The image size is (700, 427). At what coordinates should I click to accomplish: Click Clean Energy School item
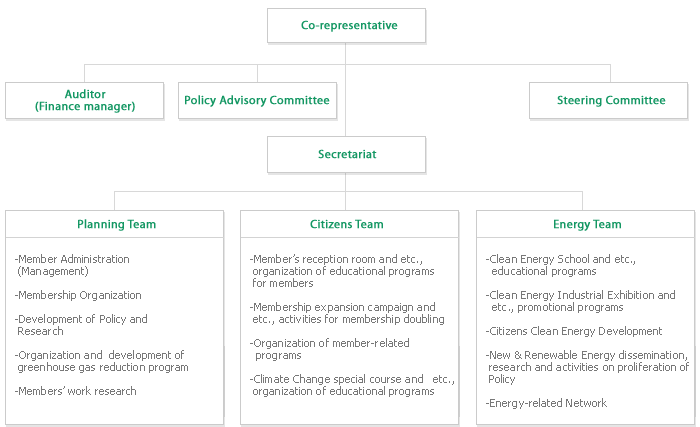tap(561, 265)
